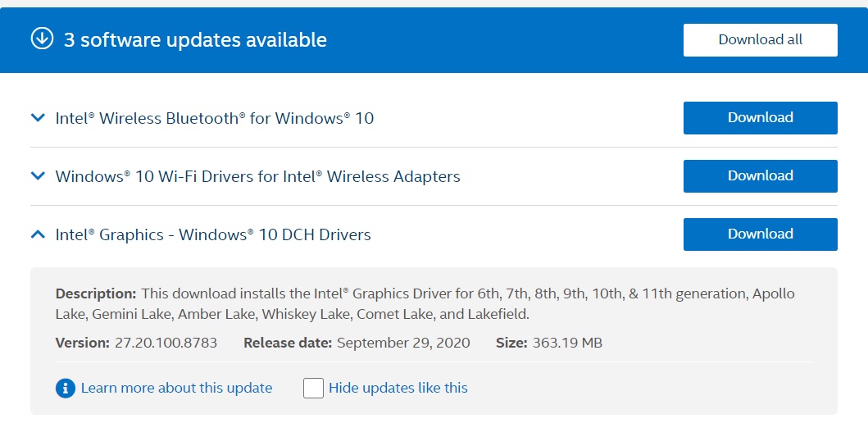Open Learn more about this update link
This screenshot has height=423, width=868.
point(176,388)
